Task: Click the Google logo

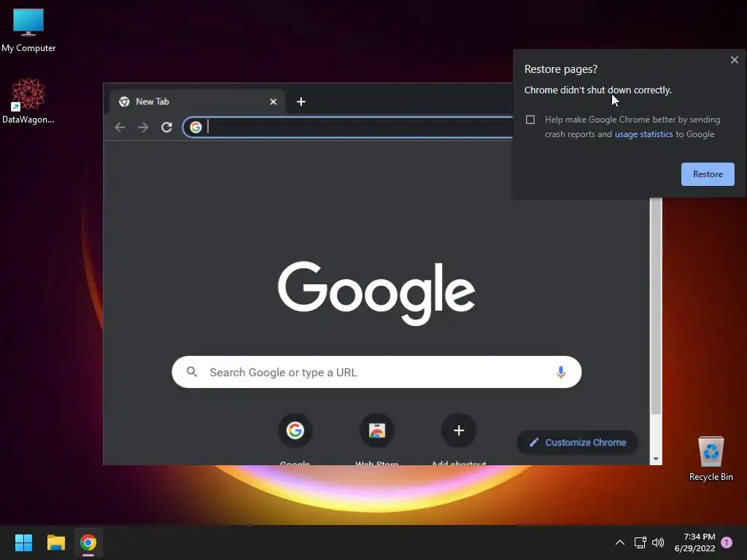Action: click(x=376, y=293)
